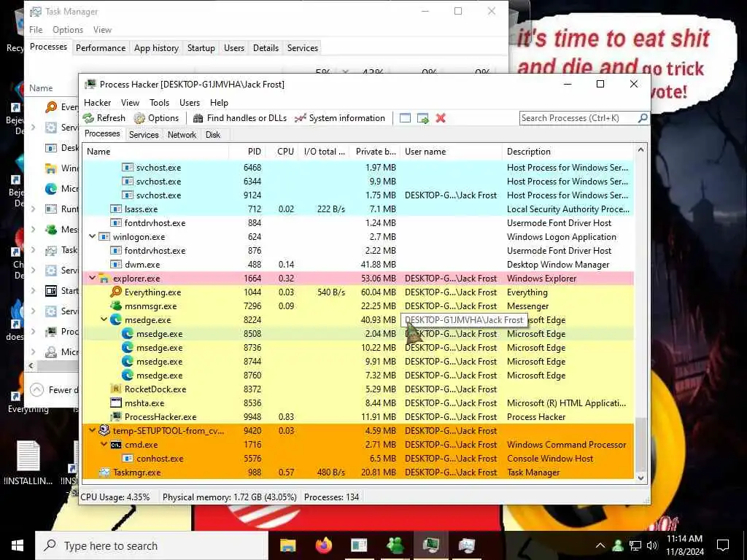Click the find window and thread icon
The width and height of the screenshot is (747, 560).
point(422,118)
